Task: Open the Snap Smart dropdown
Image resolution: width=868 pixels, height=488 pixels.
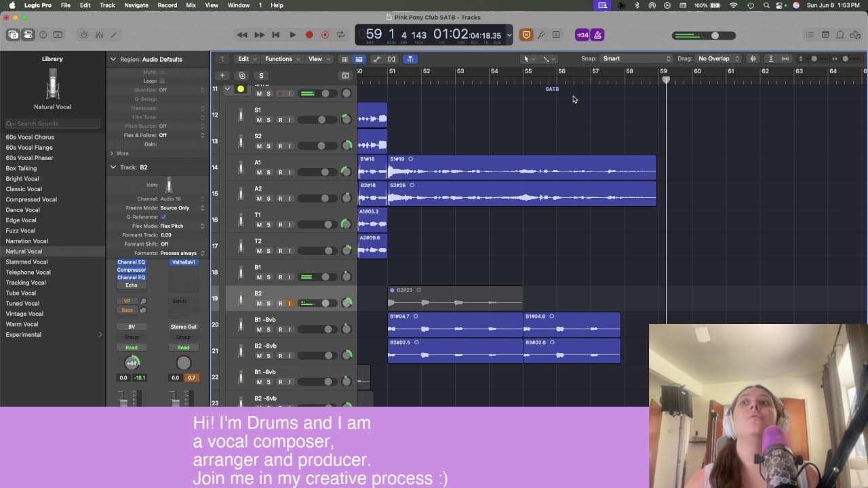Action: point(635,59)
